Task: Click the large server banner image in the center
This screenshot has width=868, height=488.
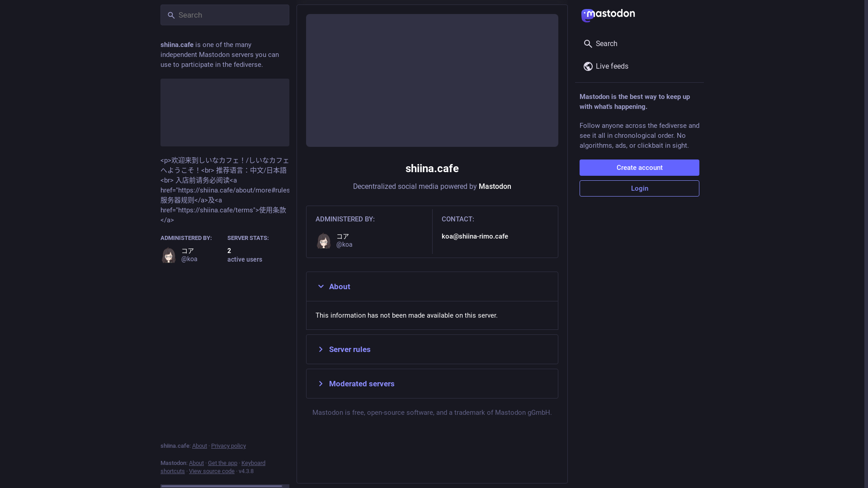Action: pyautogui.click(x=432, y=80)
